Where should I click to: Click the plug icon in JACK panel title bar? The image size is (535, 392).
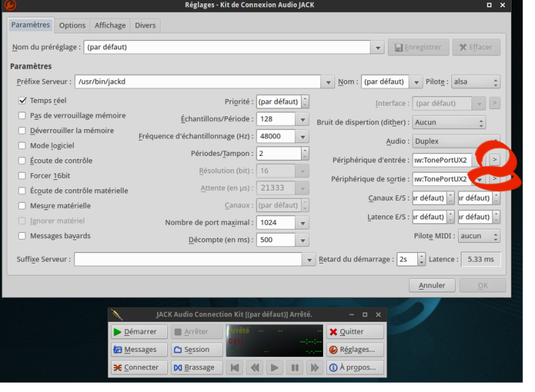point(116,314)
